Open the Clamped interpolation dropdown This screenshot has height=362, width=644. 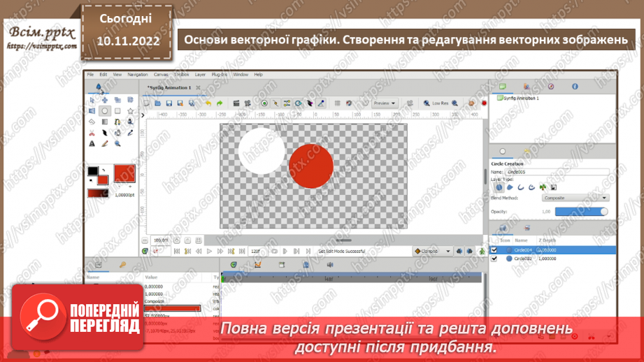click(x=432, y=251)
